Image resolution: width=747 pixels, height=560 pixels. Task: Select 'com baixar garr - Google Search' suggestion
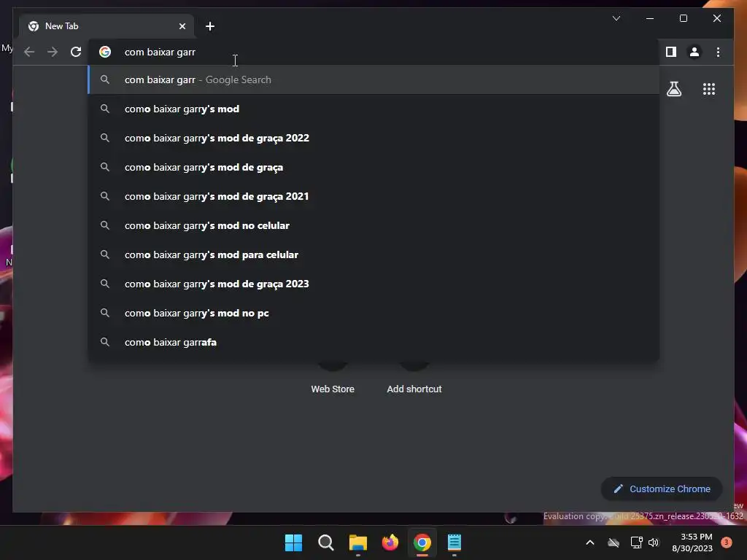point(374,79)
